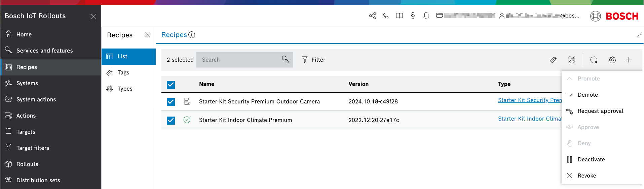Viewport: 644px width, 189px height.
Task: Click the phone contact icon
Action: click(386, 16)
